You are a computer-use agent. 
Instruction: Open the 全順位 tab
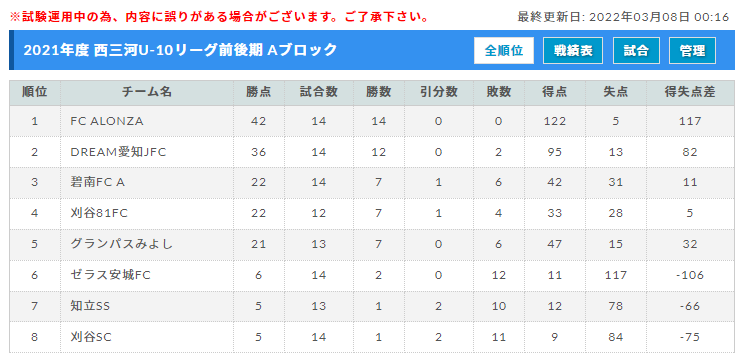[504, 51]
